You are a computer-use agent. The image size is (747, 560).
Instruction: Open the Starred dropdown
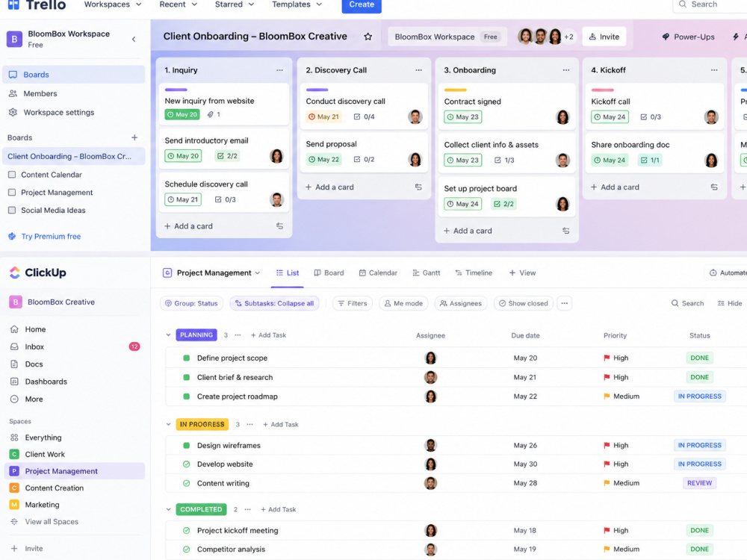coord(235,4)
